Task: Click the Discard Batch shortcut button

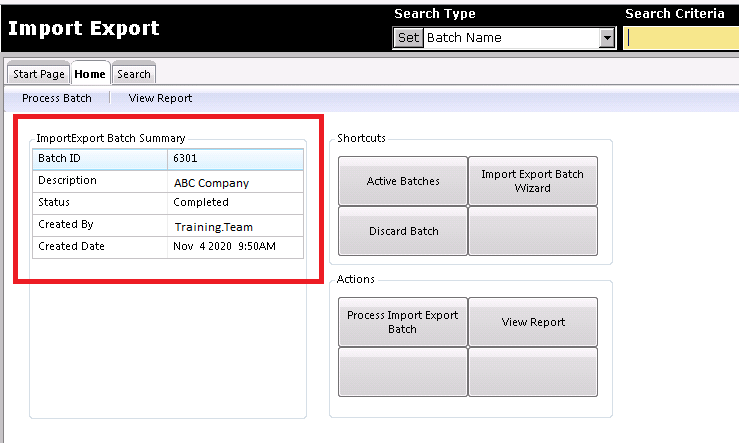Action: point(403,231)
